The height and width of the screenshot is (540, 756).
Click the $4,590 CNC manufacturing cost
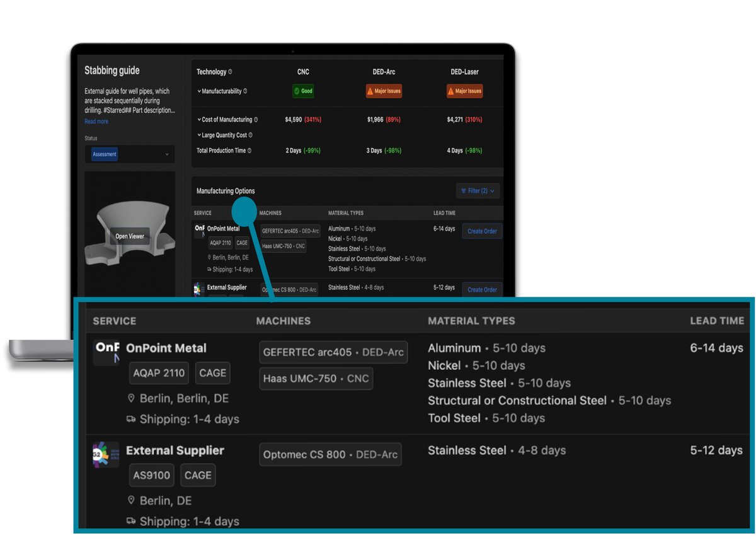[x=294, y=120]
